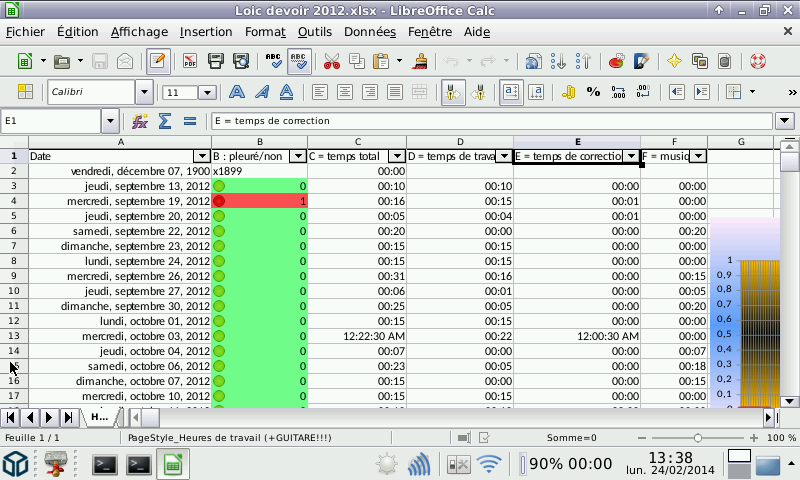800x480 pixels.
Task: Open the Name Box dropdown arrow
Action: [x=110, y=121]
